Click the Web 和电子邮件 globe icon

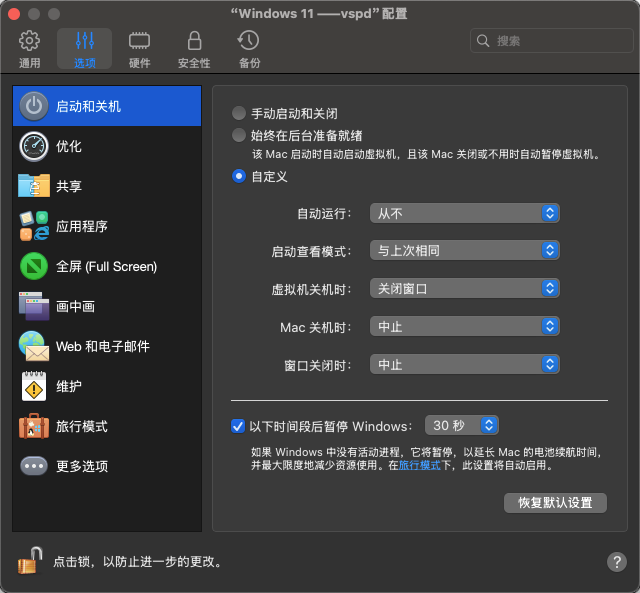click(34, 346)
